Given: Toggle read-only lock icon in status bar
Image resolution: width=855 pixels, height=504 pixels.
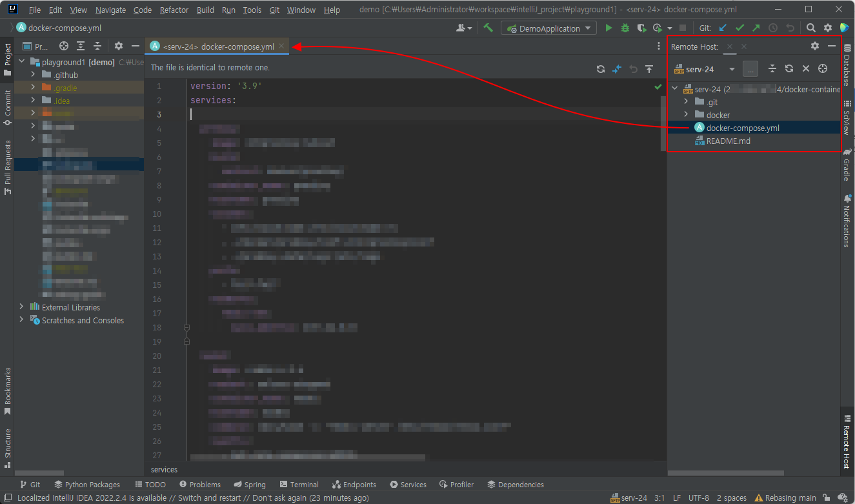Looking at the screenshot, I should (x=827, y=498).
